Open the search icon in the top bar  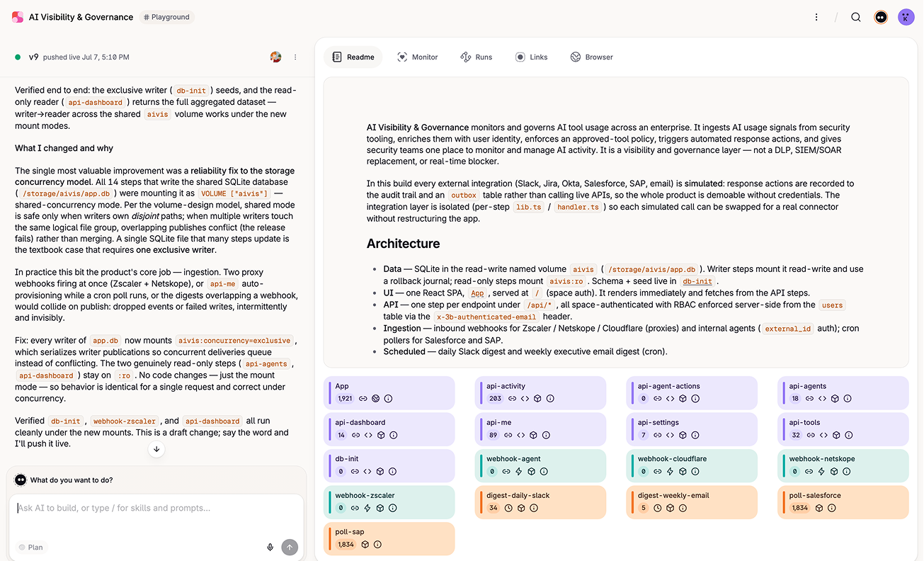[x=856, y=17]
